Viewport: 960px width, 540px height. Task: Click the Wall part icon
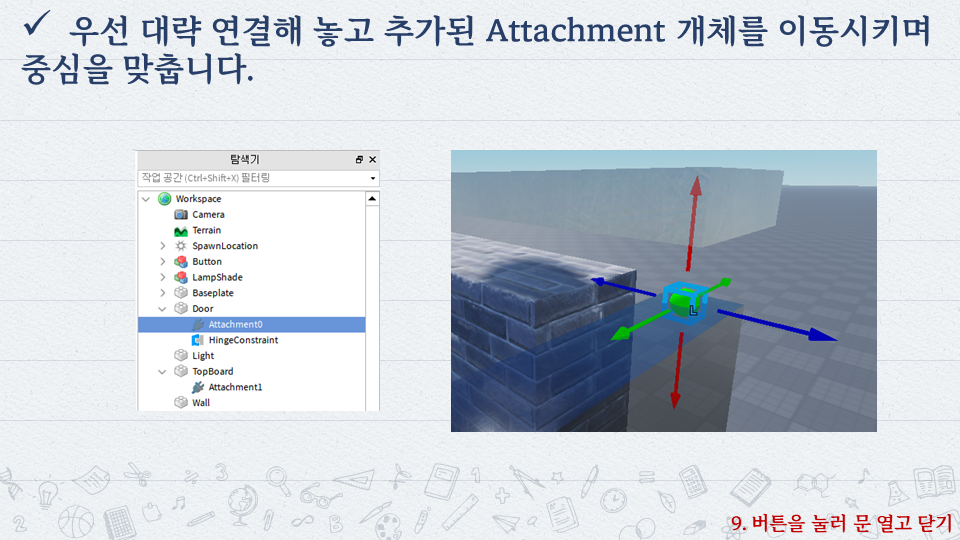[x=181, y=402]
